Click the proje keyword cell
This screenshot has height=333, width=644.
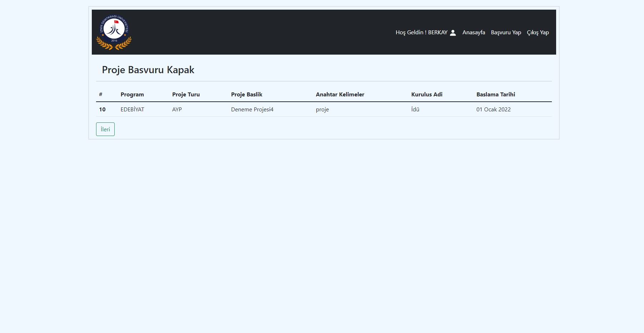coord(322,109)
